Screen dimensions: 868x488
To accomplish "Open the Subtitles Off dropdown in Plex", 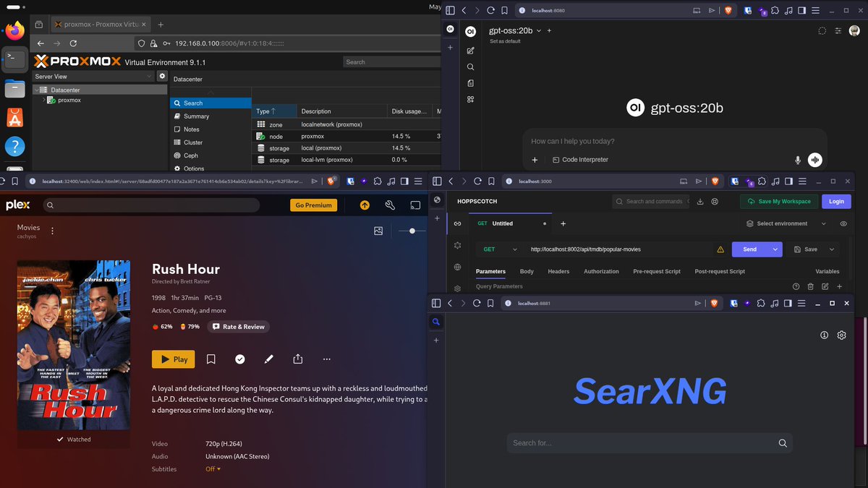I will (x=213, y=469).
